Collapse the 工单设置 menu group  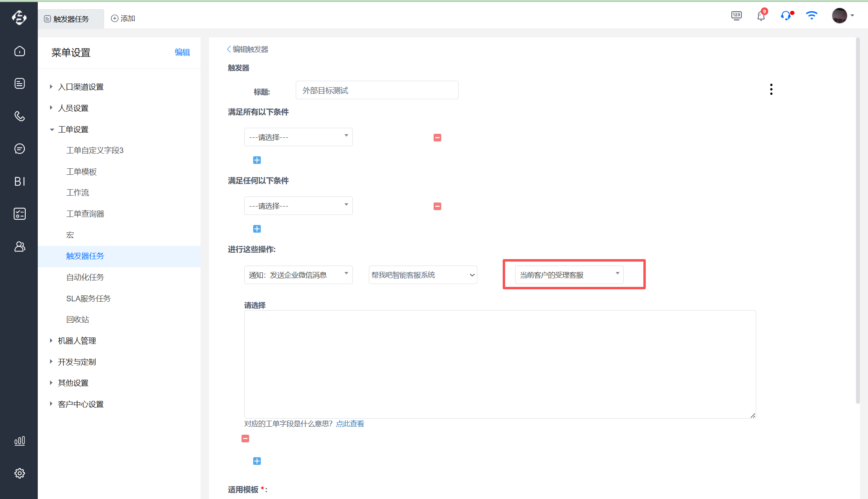[x=73, y=129]
